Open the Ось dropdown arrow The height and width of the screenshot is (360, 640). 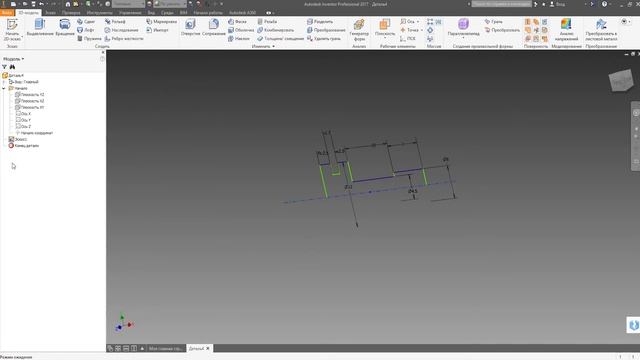pos(418,22)
